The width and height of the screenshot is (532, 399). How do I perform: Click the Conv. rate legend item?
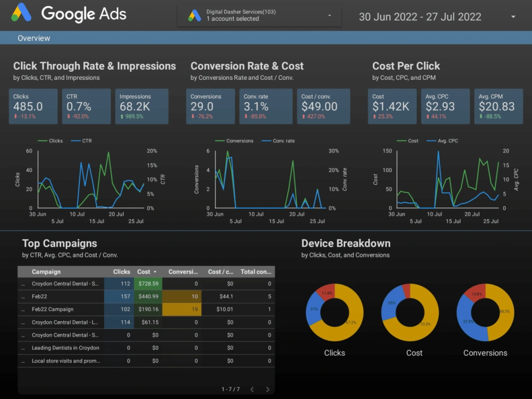point(278,141)
